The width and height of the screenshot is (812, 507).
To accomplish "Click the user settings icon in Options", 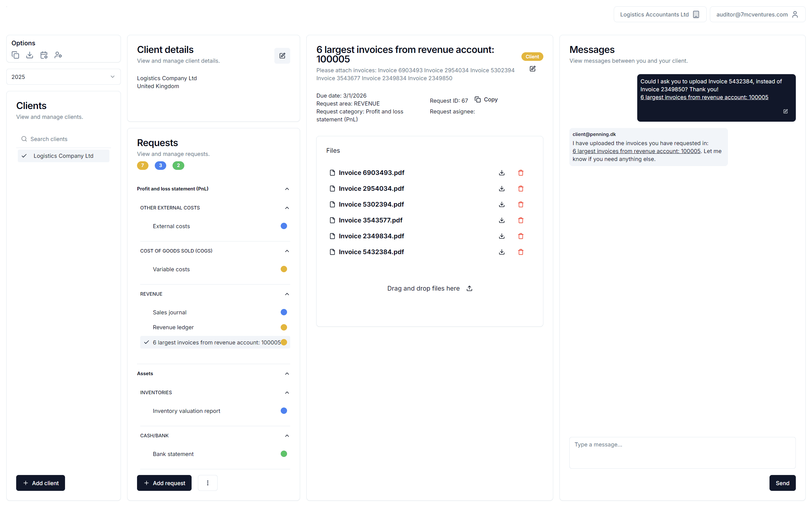I will pos(58,55).
